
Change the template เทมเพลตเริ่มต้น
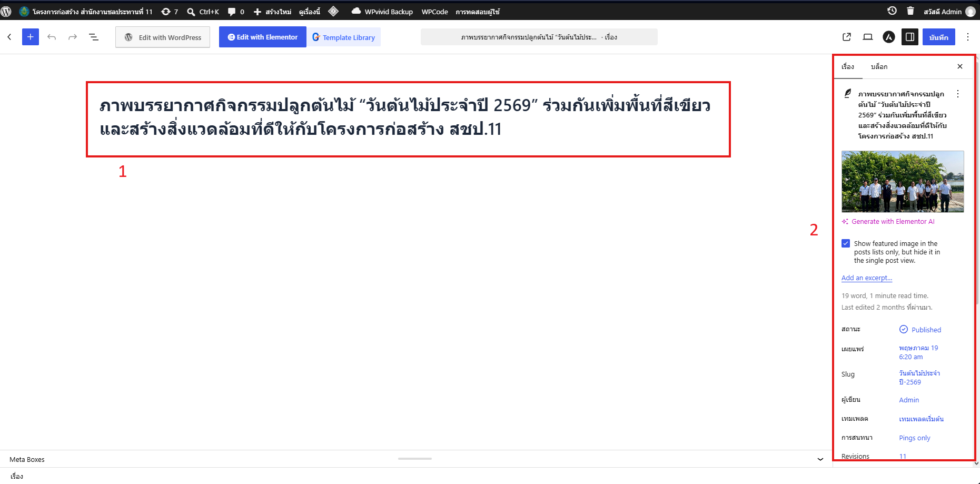coord(922,419)
